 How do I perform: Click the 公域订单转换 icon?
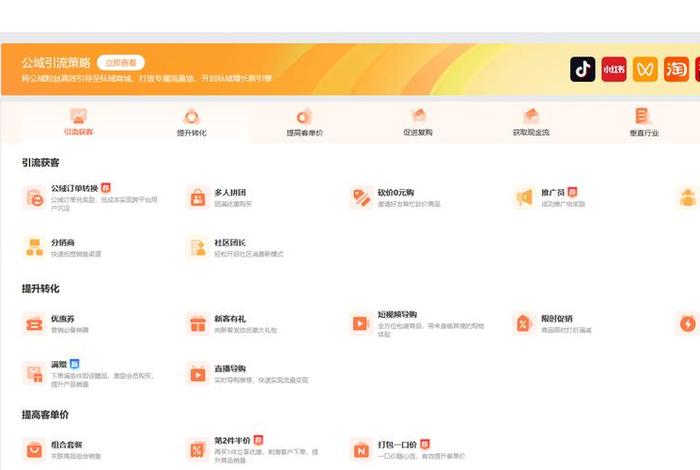tap(34, 197)
